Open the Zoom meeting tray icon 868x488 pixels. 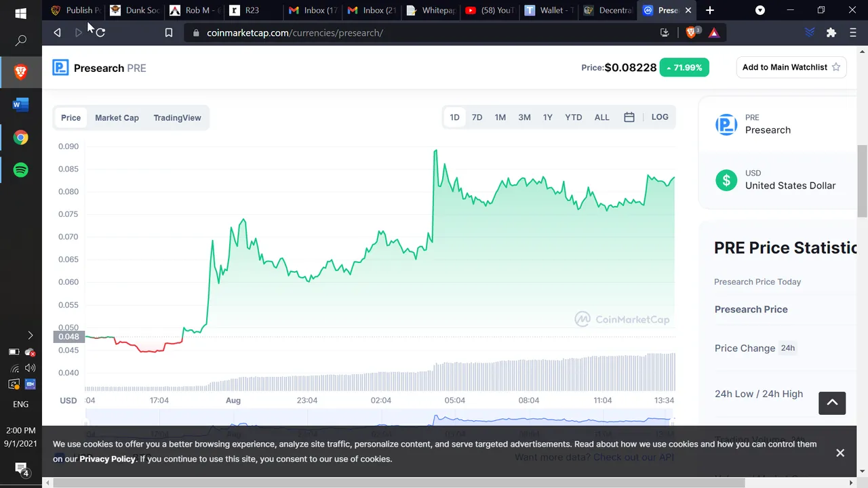tap(30, 384)
